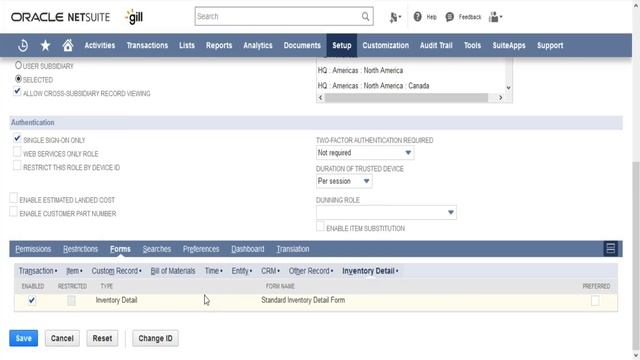Expand the Item forms sublist
This screenshot has width=640, height=360.
pos(74,271)
